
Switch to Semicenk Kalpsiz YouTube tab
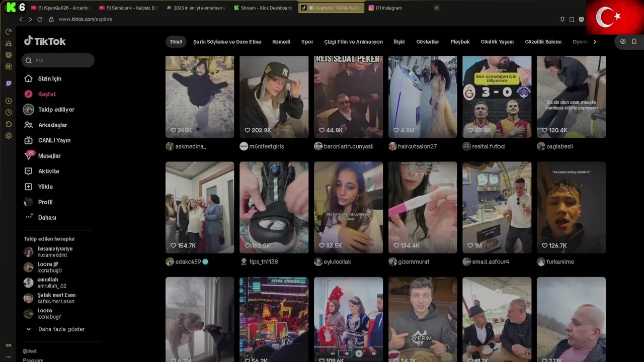[x=129, y=8]
